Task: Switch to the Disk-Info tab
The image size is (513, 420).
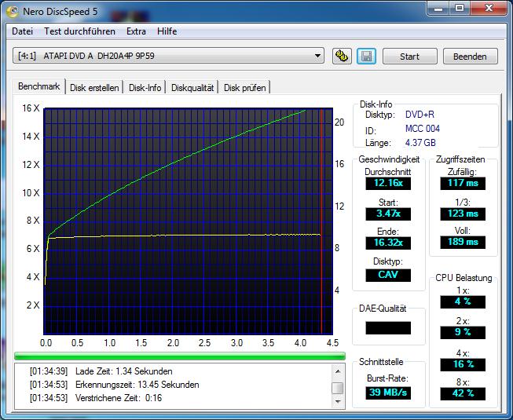Action: [x=145, y=88]
